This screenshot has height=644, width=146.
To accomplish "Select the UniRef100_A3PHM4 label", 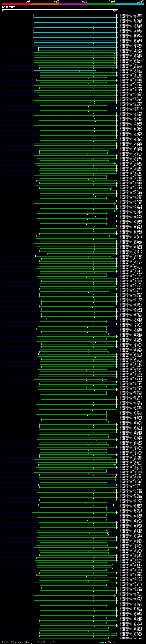I will [131, 103].
